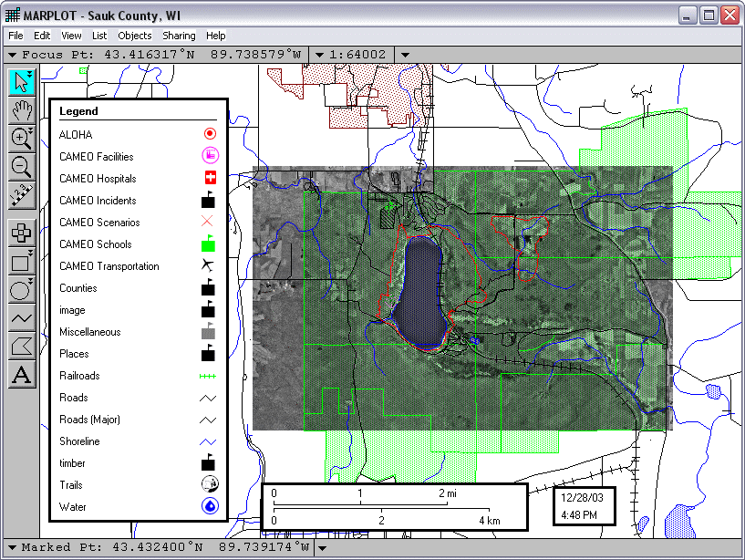Image resolution: width=745 pixels, height=560 pixels.
Task: Click the Railroads green line symbol
Action: [208, 377]
